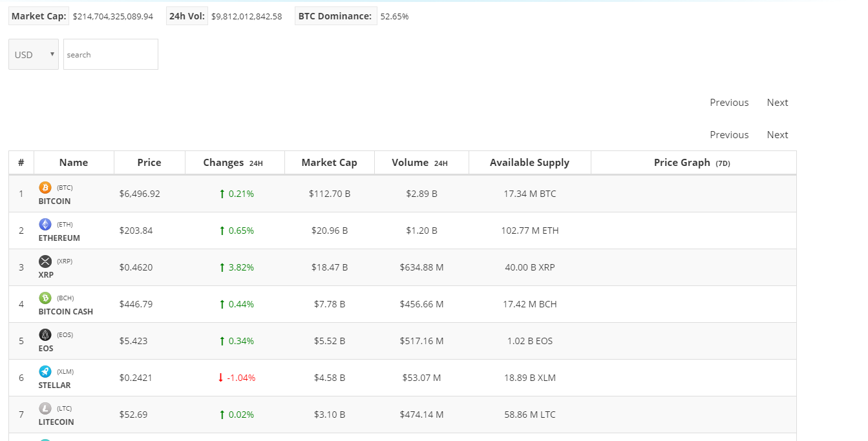
Task: Open the USD currency dropdown
Action: click(x=34, y=55)
